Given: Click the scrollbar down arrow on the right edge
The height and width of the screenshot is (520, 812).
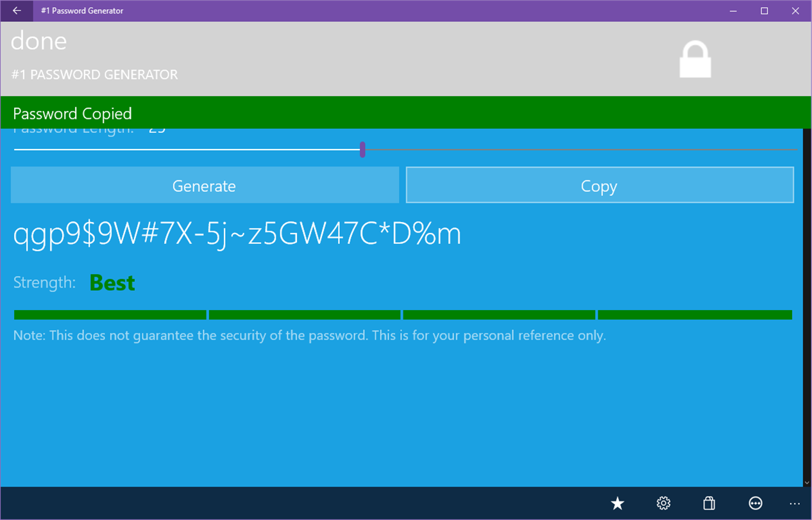Looking at the screenshot, I should point(808,482).
